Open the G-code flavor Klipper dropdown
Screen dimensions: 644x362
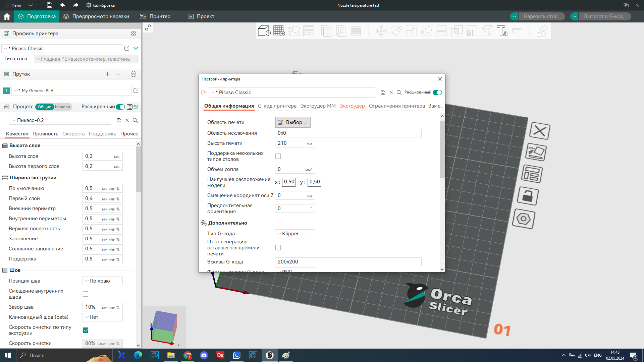(295, 234)
